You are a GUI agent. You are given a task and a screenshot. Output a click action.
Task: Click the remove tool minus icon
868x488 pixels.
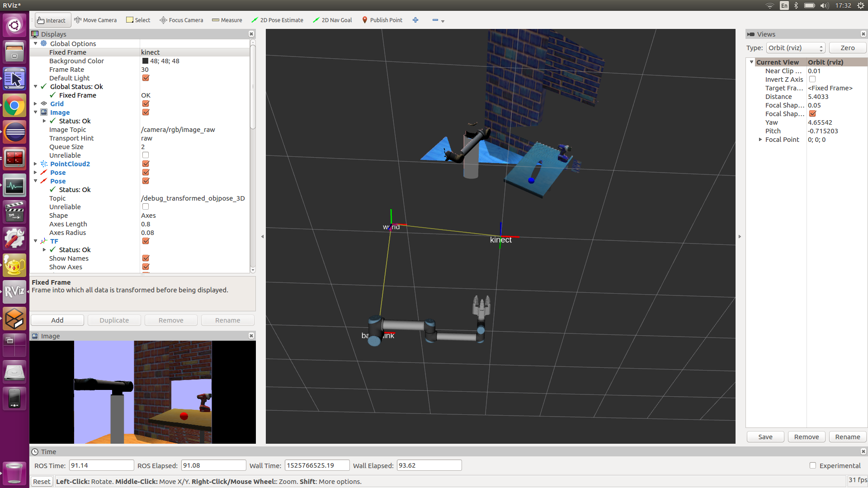[435, 20]
